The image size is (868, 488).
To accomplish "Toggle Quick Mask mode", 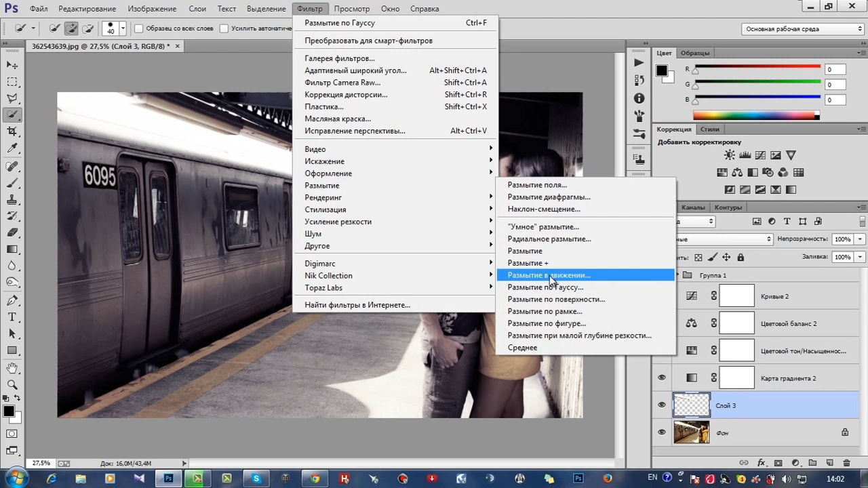I will tap(12, 433).
